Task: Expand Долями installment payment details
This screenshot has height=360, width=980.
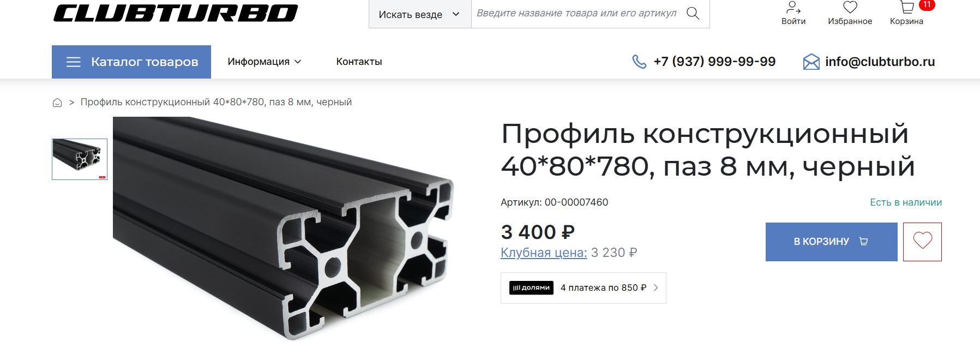Action: [584, 288]
